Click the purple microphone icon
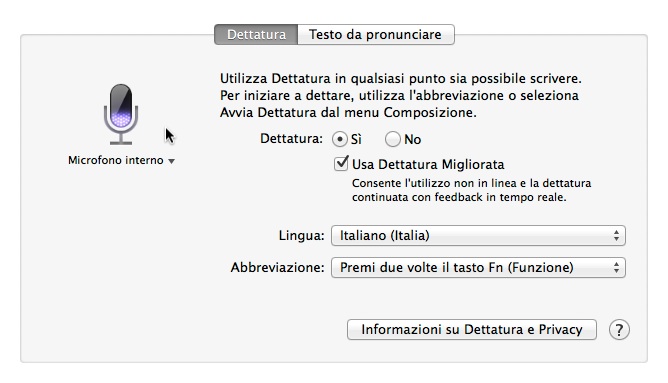The image size is (668, 383). point(121,114)
